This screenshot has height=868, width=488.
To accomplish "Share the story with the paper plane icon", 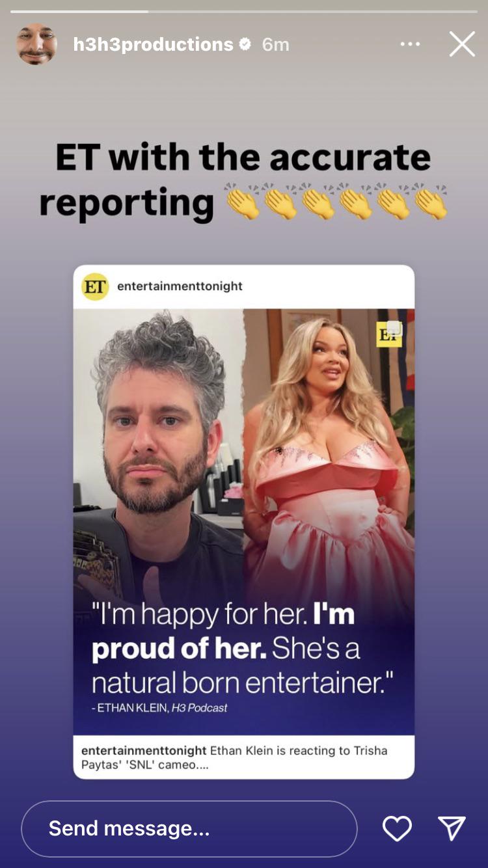I will click(452, 828).
